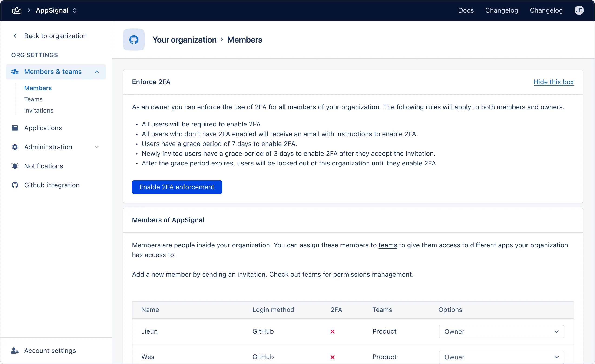Click Hide this box link
595x364 pixels.
click(x=553, y=82)
